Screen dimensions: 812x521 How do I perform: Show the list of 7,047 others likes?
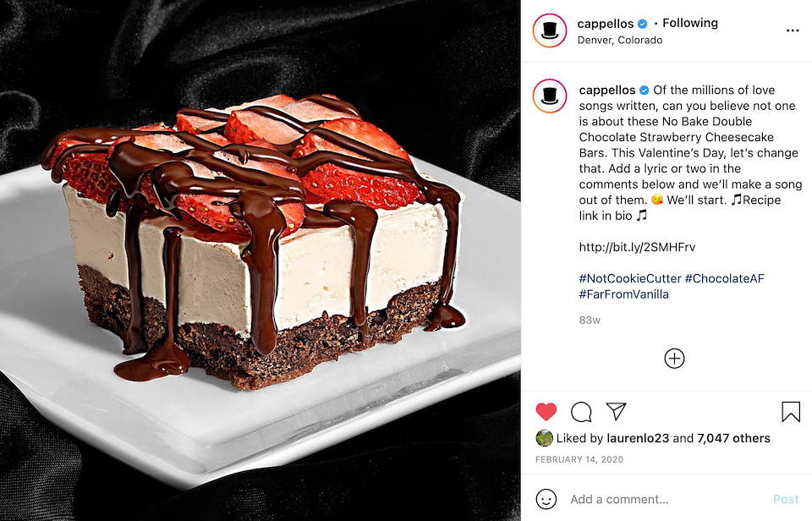coord(733,438)
